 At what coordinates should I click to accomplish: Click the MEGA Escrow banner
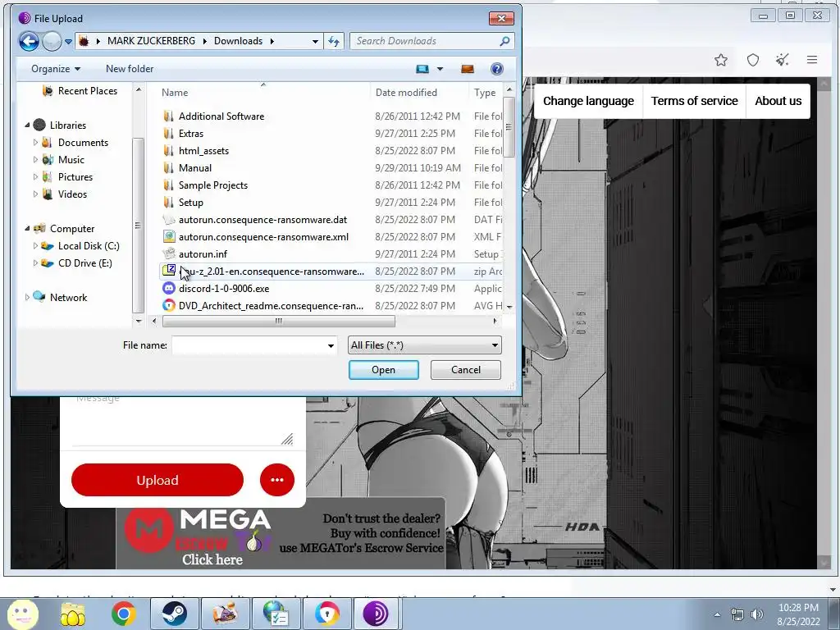pos(281,533)
